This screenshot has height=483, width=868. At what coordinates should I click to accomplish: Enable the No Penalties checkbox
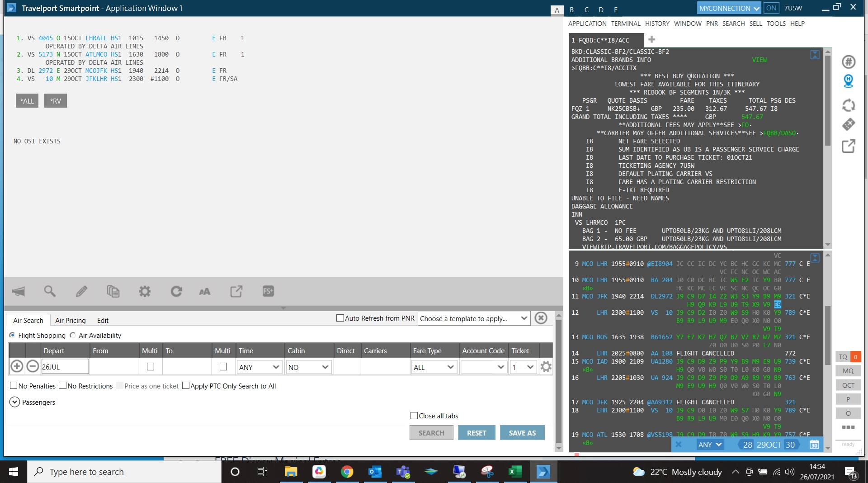[14, 385]
